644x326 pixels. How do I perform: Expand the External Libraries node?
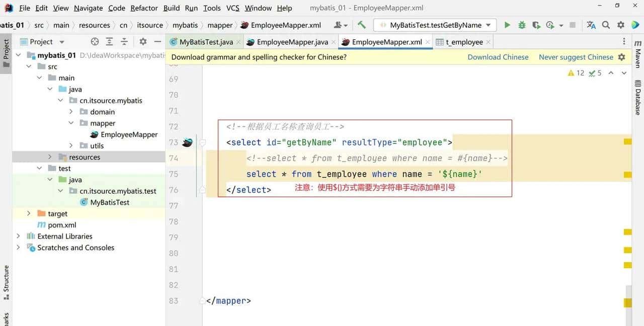(19, 236)
